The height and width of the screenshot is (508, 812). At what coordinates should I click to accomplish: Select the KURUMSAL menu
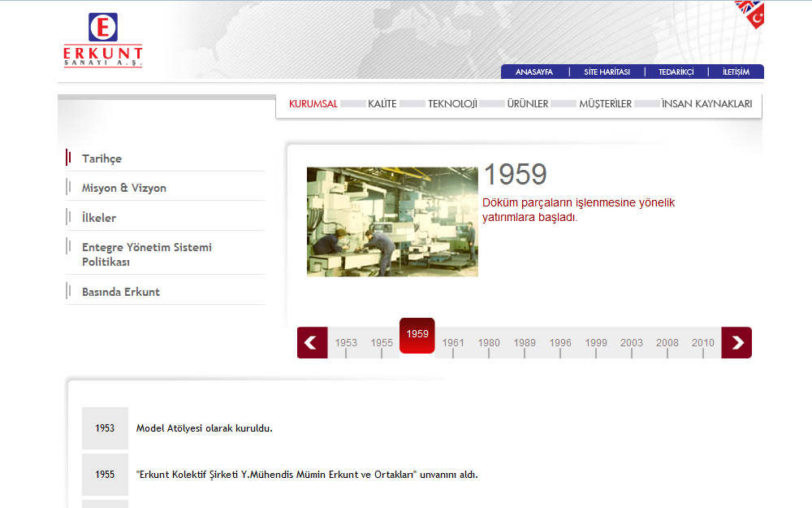313,104
